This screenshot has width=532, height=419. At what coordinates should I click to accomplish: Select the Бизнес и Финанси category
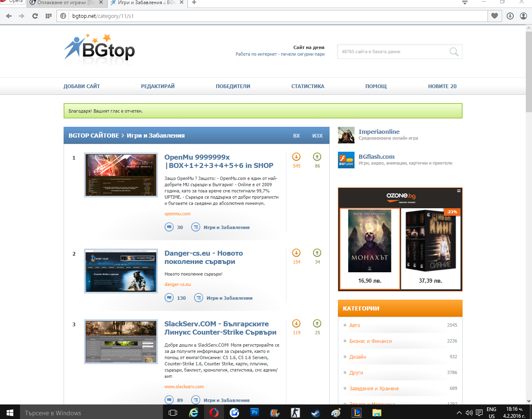pyautogui.click(x=370, y=341)
